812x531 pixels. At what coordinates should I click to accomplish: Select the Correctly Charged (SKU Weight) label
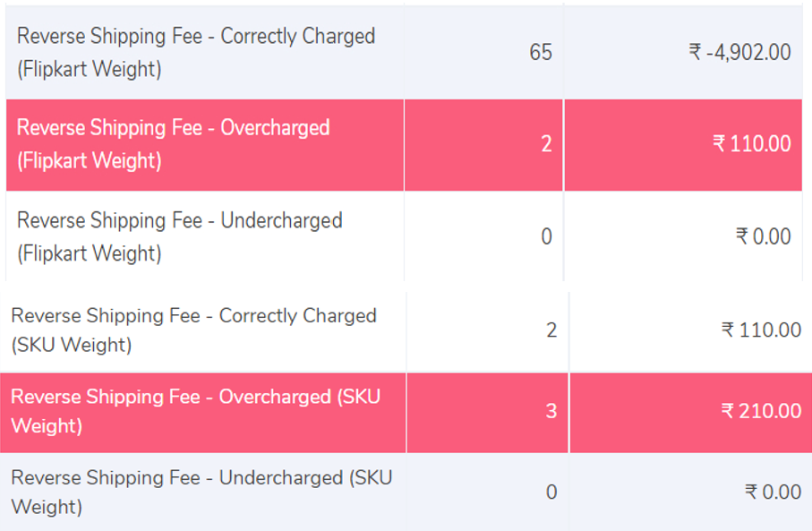[193, 330]
